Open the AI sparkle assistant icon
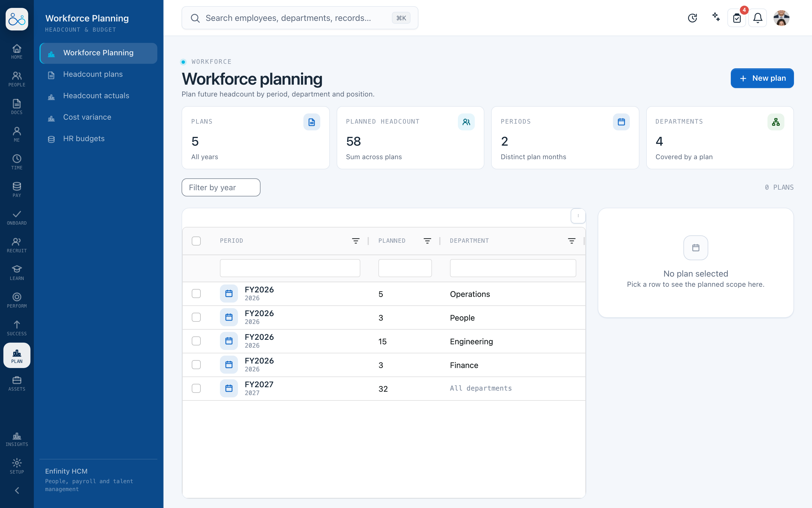Image resolution: width=812 pixels, height=508 pixels. point(716,17)
